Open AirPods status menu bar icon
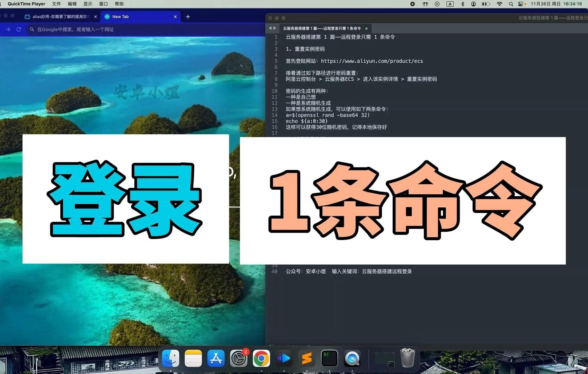 pyautogui.click(x=425, y=4)
